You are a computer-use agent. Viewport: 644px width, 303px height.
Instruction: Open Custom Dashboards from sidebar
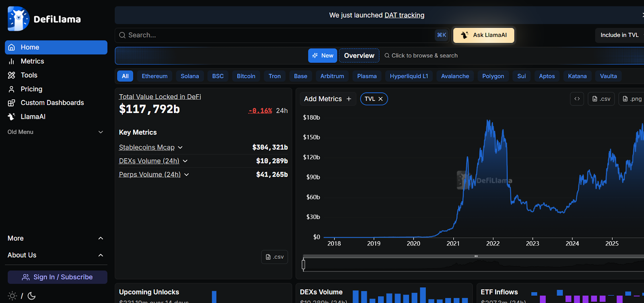[x=52, y=103]
